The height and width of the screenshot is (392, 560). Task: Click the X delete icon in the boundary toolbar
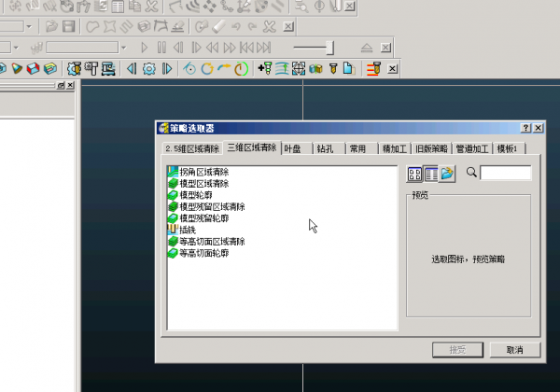tap(270, 26)
